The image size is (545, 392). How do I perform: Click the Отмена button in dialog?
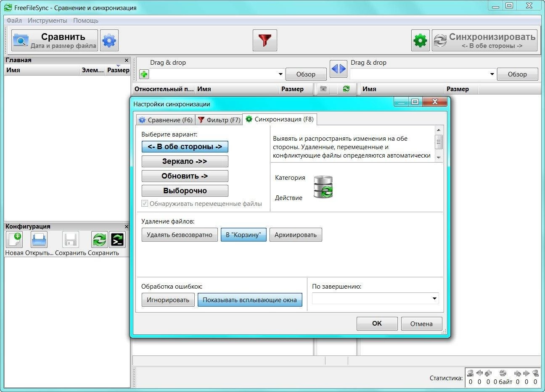point(421,324)
